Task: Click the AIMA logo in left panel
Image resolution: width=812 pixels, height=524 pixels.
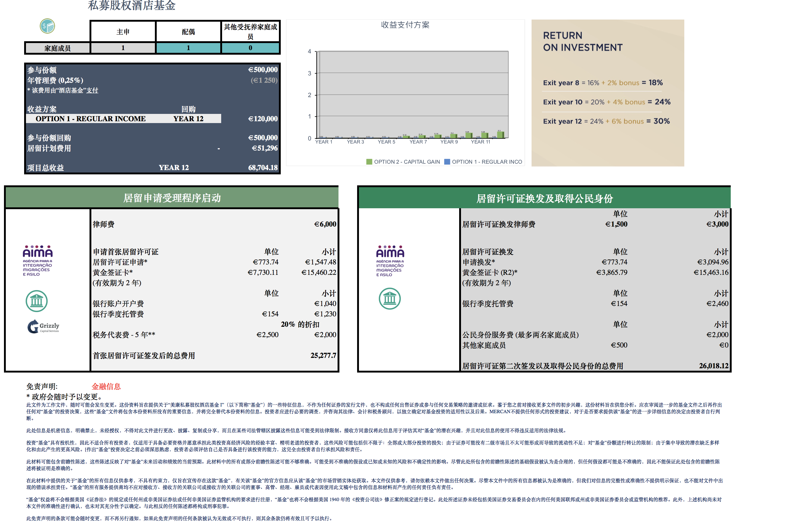Action: [38, 261]
